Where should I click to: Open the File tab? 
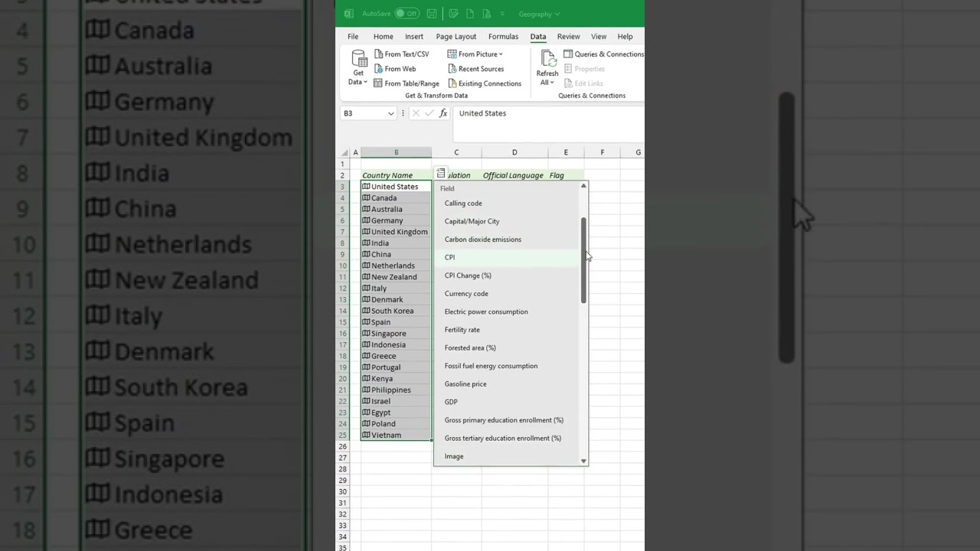pyautogui.click(x=353, y=37)
